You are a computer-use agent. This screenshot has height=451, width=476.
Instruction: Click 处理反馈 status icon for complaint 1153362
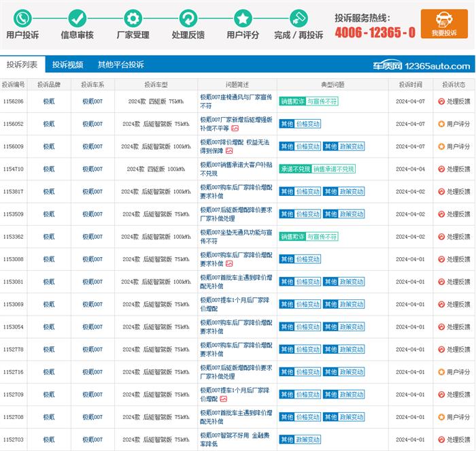click(441, 237)
